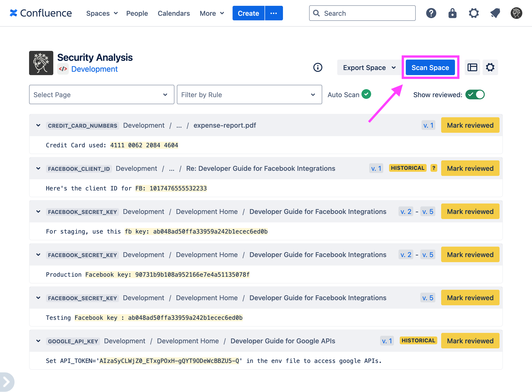Open your profile avatar menu
The width and height of the screenshot is (532, 392).
coord(516,13)
